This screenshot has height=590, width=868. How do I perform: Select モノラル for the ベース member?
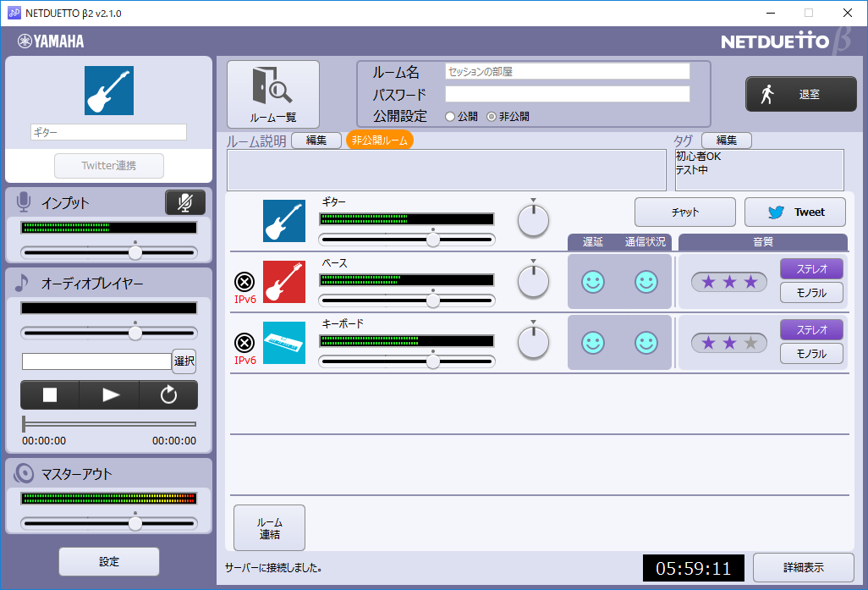pyautogui.click(x=811, y=293)
